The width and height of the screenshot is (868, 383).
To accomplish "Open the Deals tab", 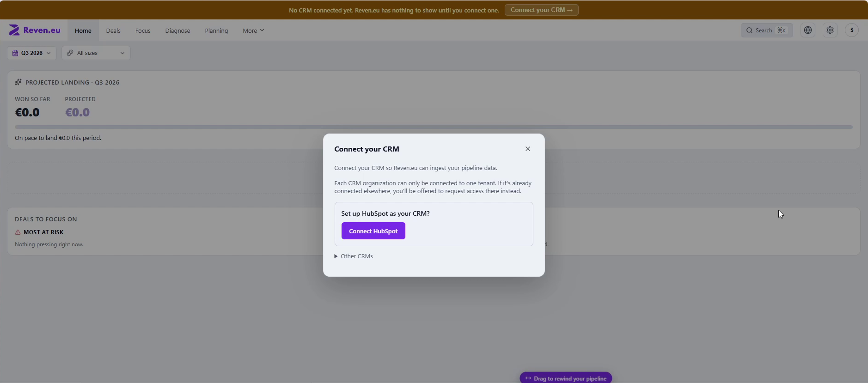I will [113, 30].
